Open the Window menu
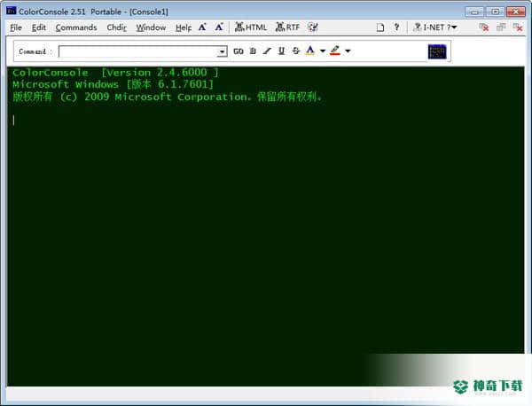 point(151,27)
